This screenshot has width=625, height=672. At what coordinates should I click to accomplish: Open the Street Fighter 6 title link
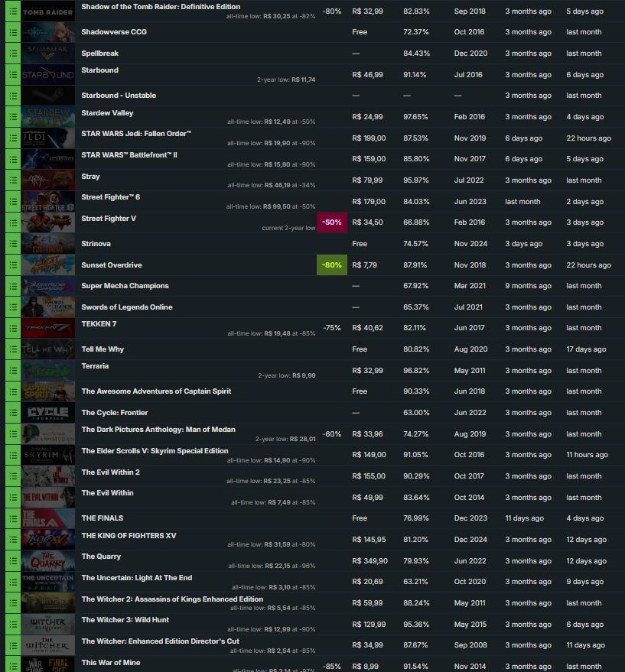click(111, 197)
